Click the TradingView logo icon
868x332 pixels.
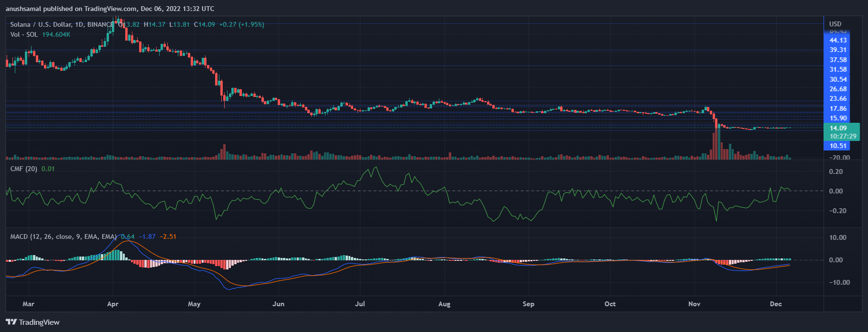pyautogui.click(x=11, y=322)
